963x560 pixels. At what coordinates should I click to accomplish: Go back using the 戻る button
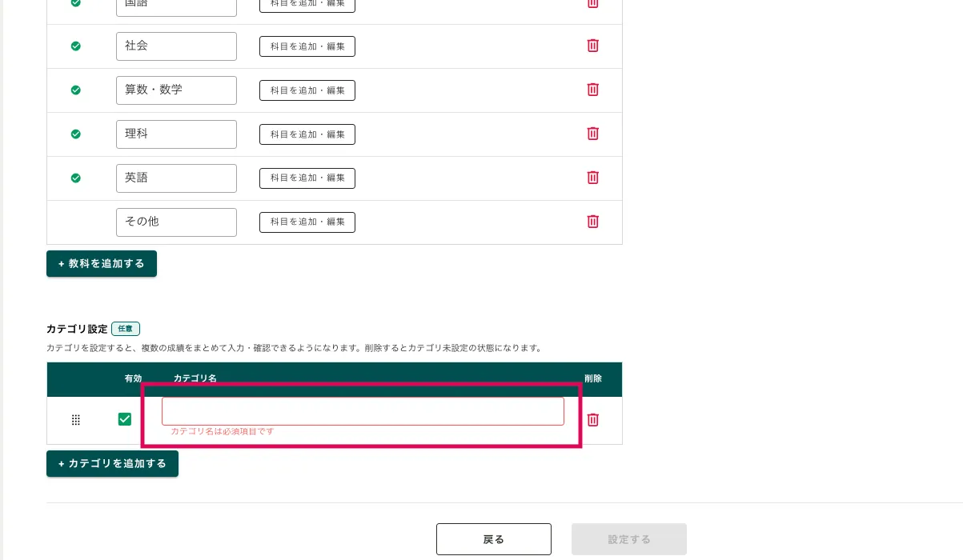pos(493,539)
